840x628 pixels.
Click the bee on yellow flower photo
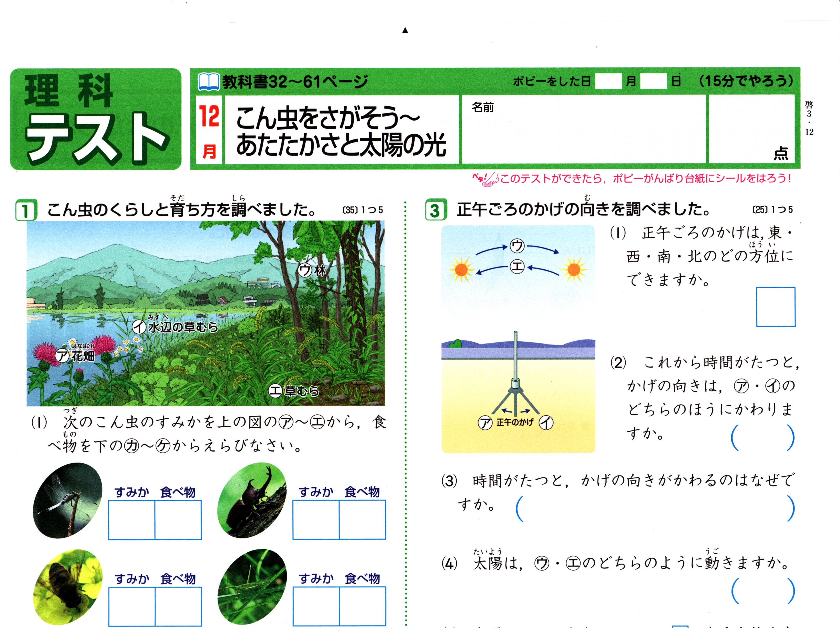(68, 587)
